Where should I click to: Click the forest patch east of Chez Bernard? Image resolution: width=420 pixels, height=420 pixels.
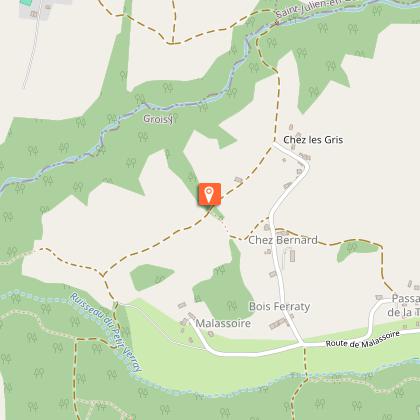click(x=357, y=250)
